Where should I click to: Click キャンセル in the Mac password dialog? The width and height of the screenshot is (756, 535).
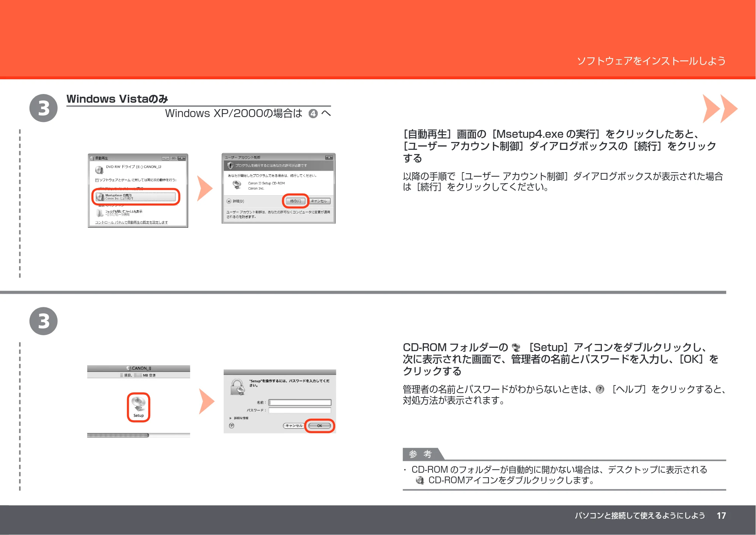pos(294,426)
